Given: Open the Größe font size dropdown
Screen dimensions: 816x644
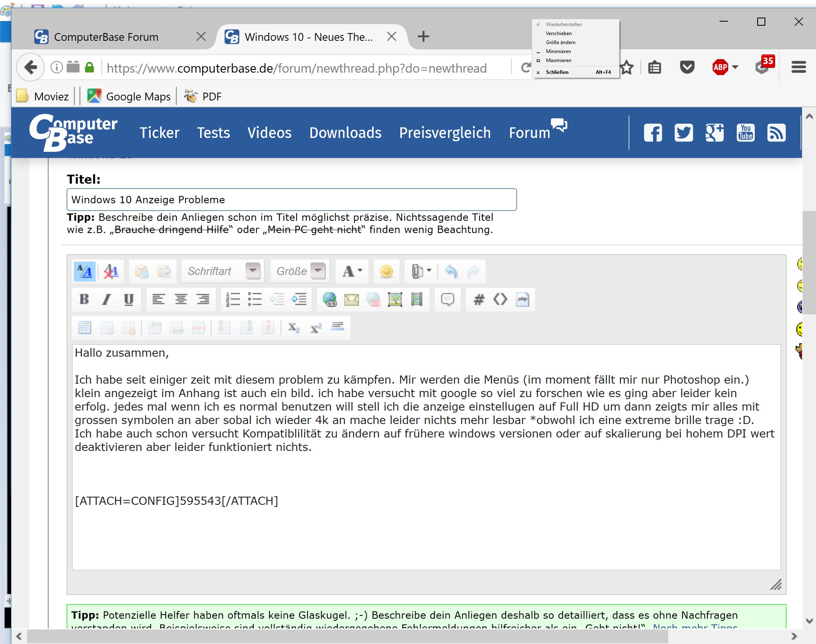Looking at the screenshot, I should click(x=318, y=271).
